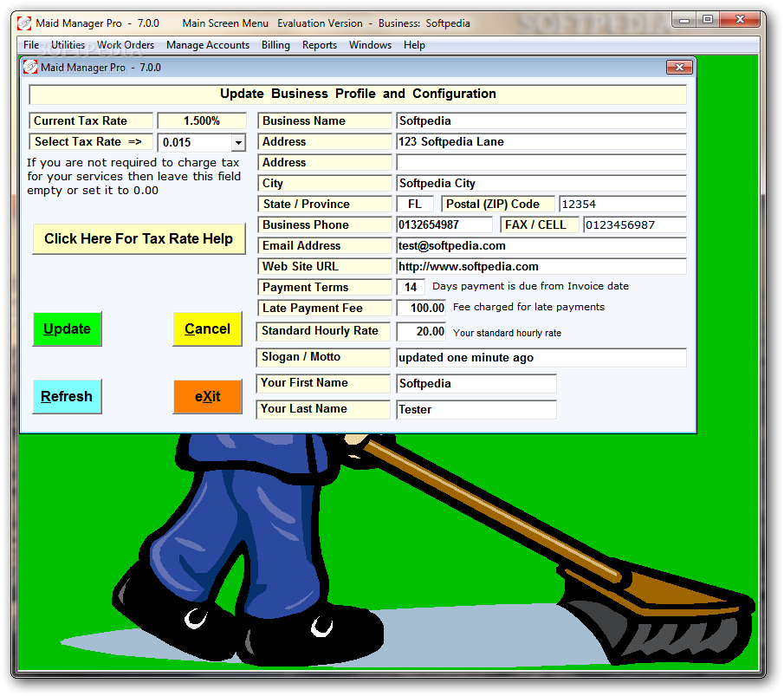Click the first Address field 123 Softpedia Lane
The height and width of the screenshot is (696, 784).
[541, 141]
